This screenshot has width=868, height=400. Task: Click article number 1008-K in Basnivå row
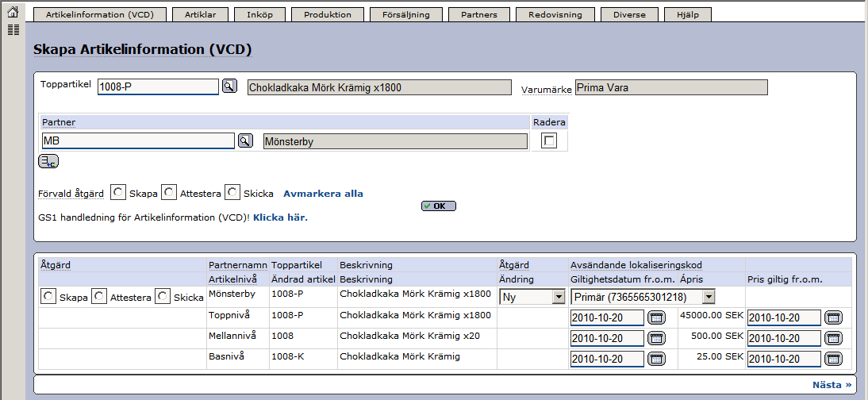pos(288,356)
